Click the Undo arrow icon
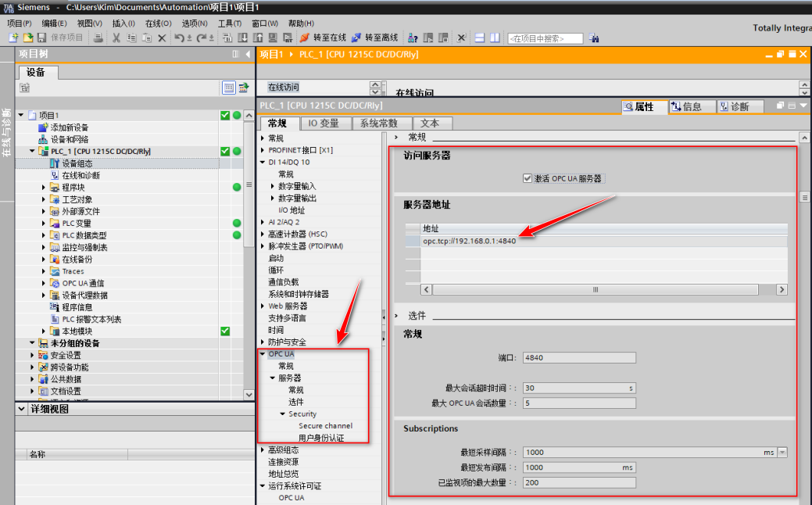This screenshot has width=812, height=505. pyautogui.click(x=179, y=37)
